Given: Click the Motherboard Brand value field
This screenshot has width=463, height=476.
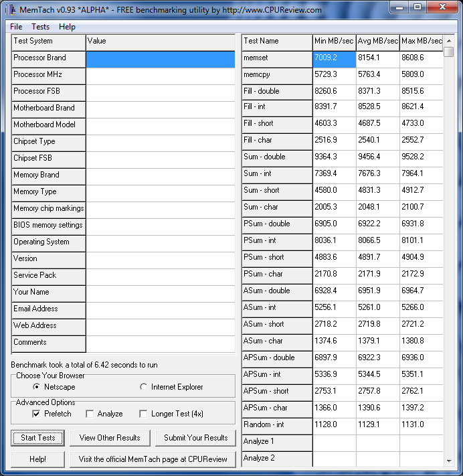Looking at the screenshot, I should [161, 110].
